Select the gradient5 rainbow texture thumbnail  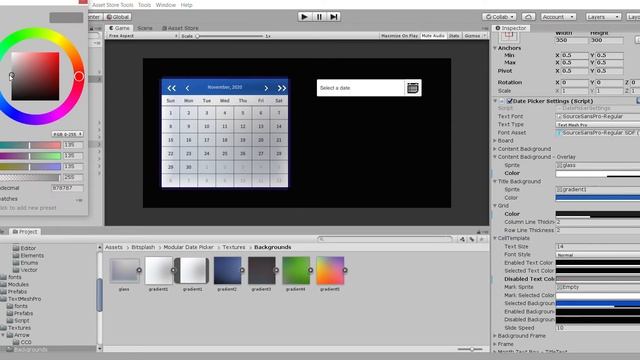click(x=330, y=270)
